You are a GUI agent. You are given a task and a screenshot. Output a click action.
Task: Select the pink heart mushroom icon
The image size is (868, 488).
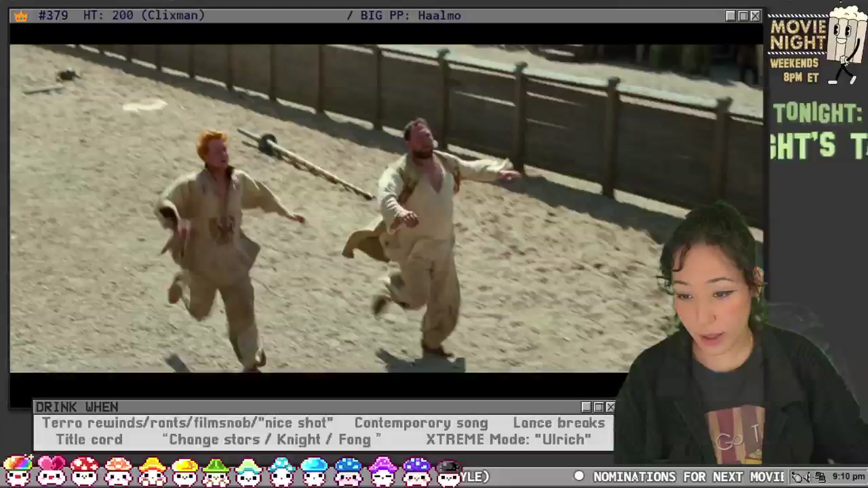(x=51, y=471)
